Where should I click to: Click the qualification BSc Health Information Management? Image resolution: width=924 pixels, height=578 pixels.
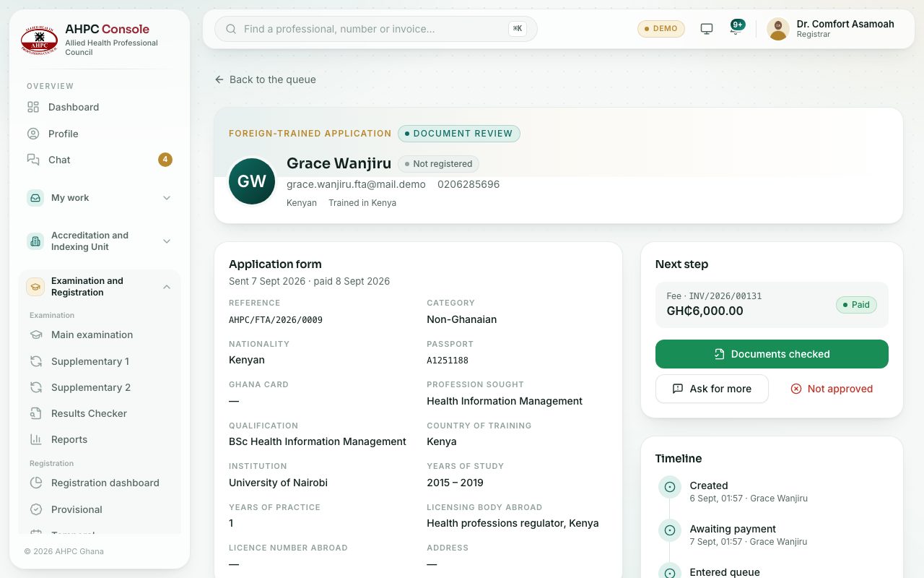click(318, 441)
